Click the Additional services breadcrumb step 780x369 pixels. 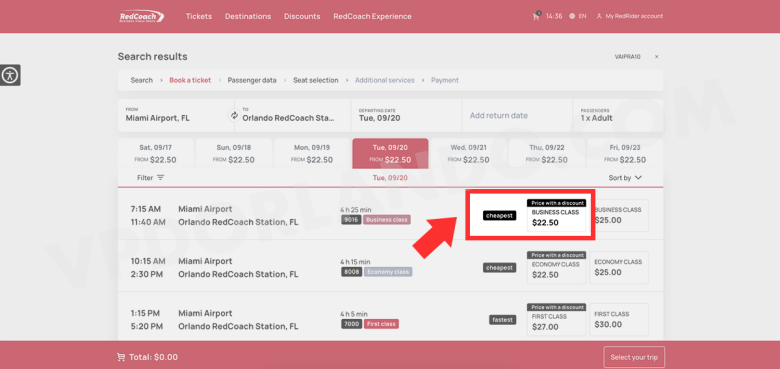tap(385, 80)
